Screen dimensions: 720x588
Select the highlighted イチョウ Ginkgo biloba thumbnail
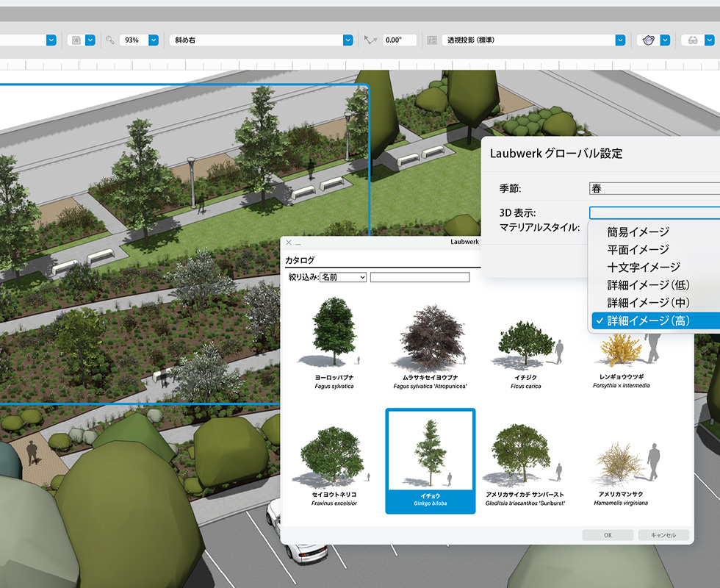[431, 461]
